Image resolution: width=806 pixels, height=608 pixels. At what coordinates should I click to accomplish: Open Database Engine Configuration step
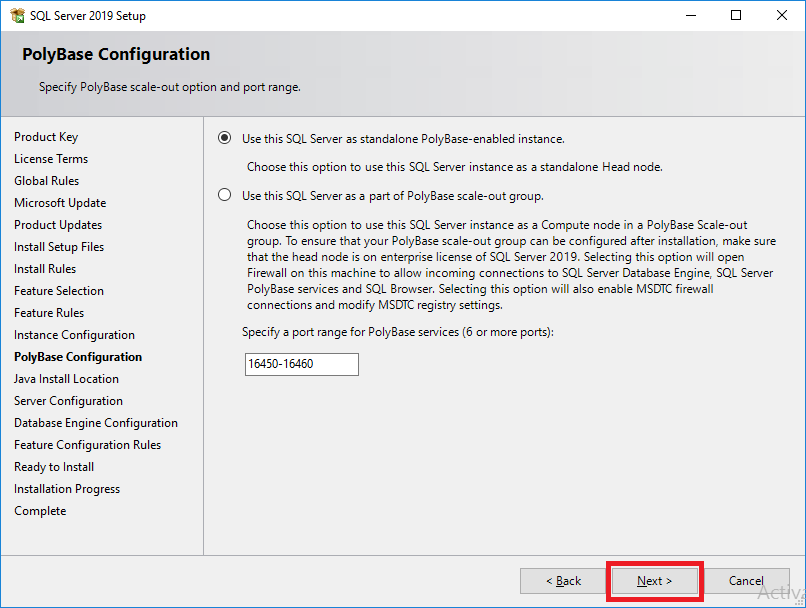point(96,422)
